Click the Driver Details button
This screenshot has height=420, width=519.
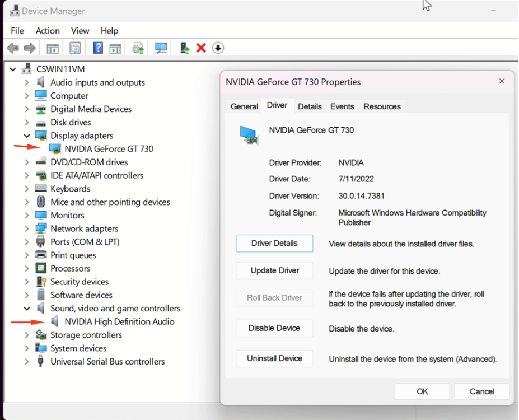pyautogui.click(x=274, y=243)
